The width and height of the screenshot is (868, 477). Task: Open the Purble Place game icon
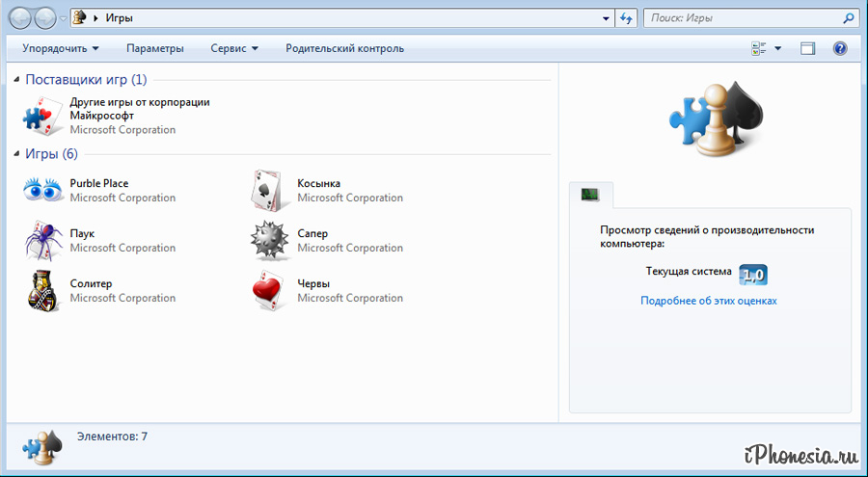coord(42,190)
